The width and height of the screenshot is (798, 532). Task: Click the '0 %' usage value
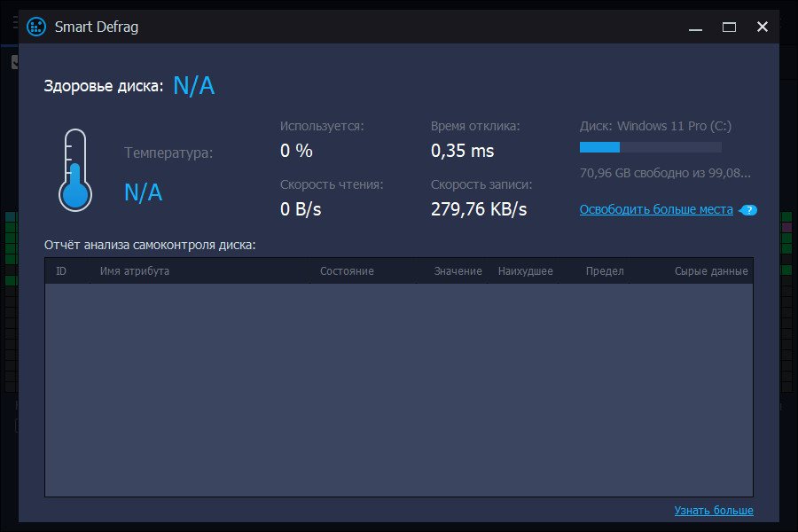(x=296, y=151)
